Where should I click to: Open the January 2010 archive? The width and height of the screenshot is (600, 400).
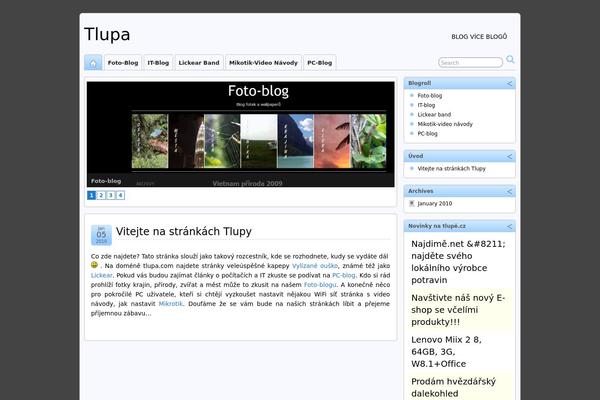(435, 204)
